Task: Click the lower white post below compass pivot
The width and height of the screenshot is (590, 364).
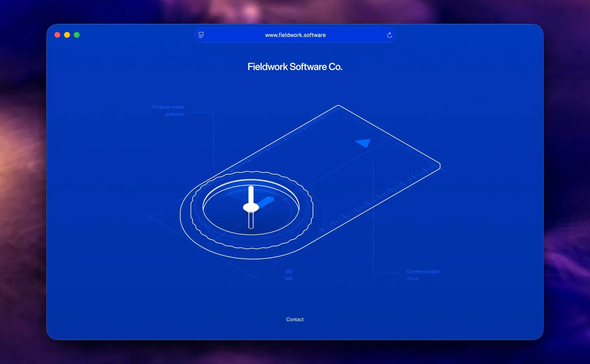Action: (x=251, y=221)
